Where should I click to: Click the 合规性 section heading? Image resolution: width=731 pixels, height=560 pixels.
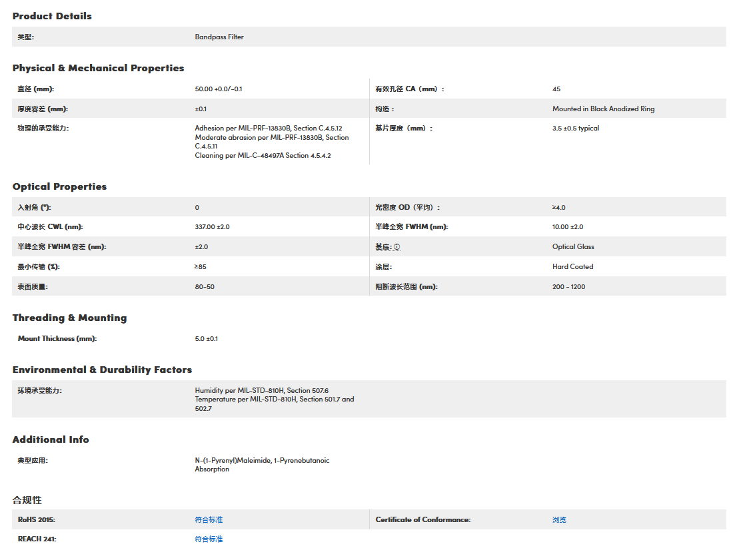27,500
